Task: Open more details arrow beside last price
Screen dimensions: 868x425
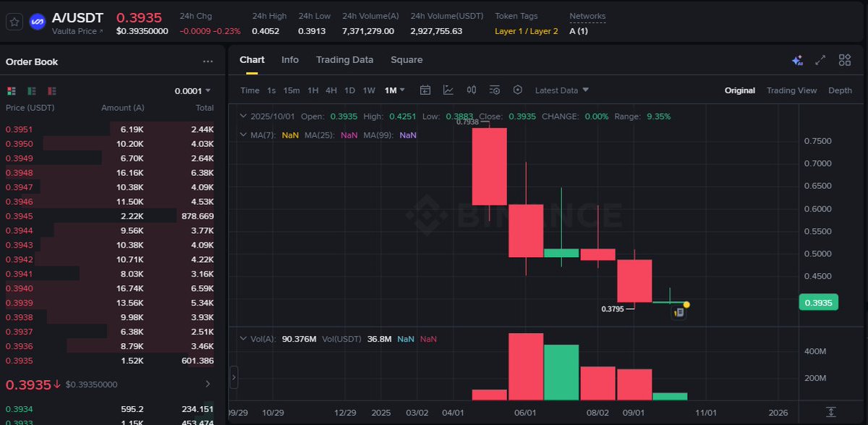Action: (x=208, y=384)
